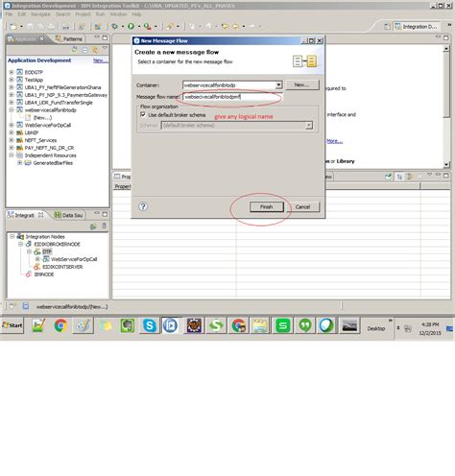Maximize the Application Development view
The width and height of the screenshot is (455, 476).
point(105,37)
